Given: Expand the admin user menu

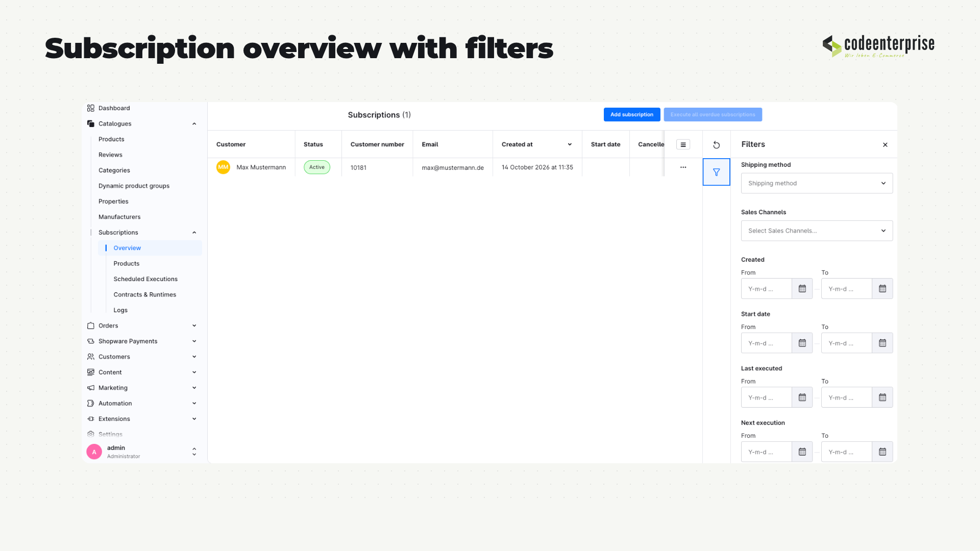Looking at the screenshot, I should [194, 452].
